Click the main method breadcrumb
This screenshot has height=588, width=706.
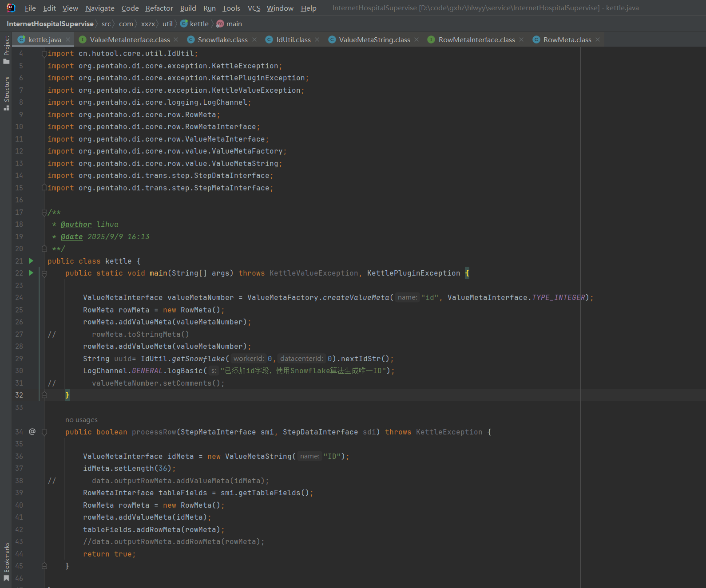click(x=229, y=24)
